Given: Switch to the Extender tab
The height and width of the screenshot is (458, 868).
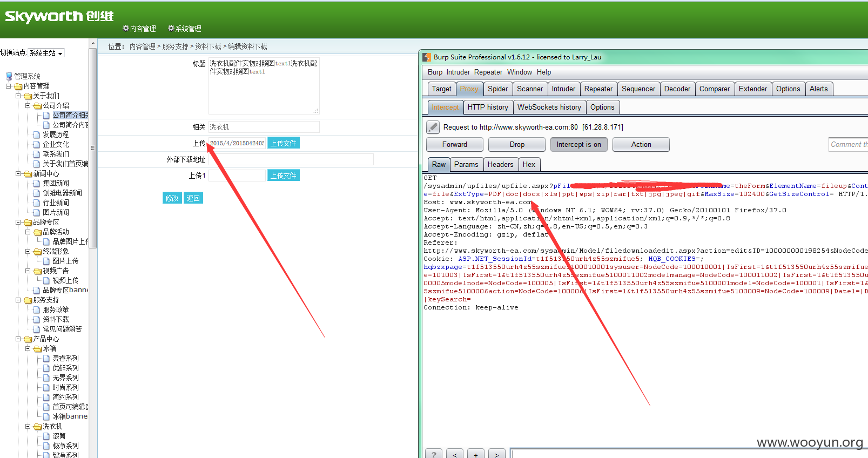Looking at the screenshot, I should 753,89.
